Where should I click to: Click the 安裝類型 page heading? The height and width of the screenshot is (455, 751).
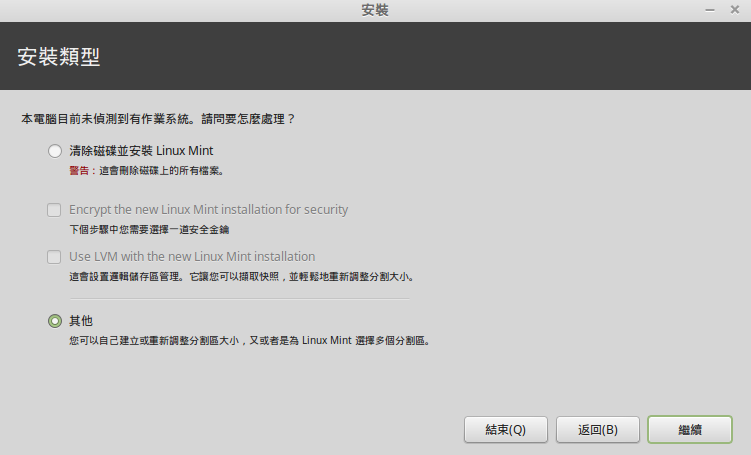tap(59, 57)
